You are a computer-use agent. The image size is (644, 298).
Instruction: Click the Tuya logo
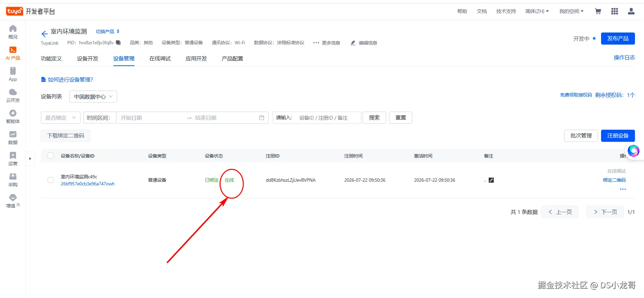coord(14,11)
